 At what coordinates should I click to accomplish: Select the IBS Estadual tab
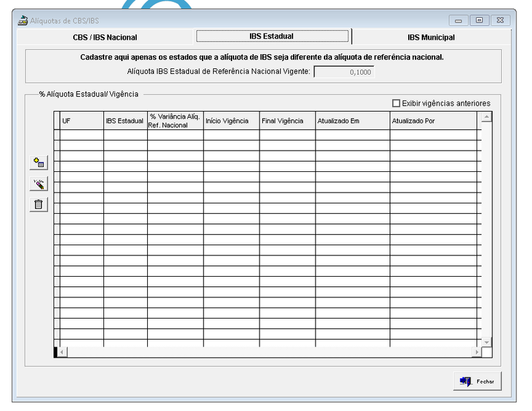pyautogui.click(x=272, y=36)
